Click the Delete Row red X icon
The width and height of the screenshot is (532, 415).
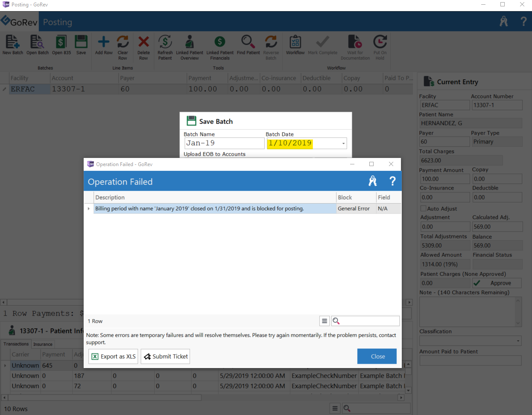pyautogui.click(x=143, y=42)
